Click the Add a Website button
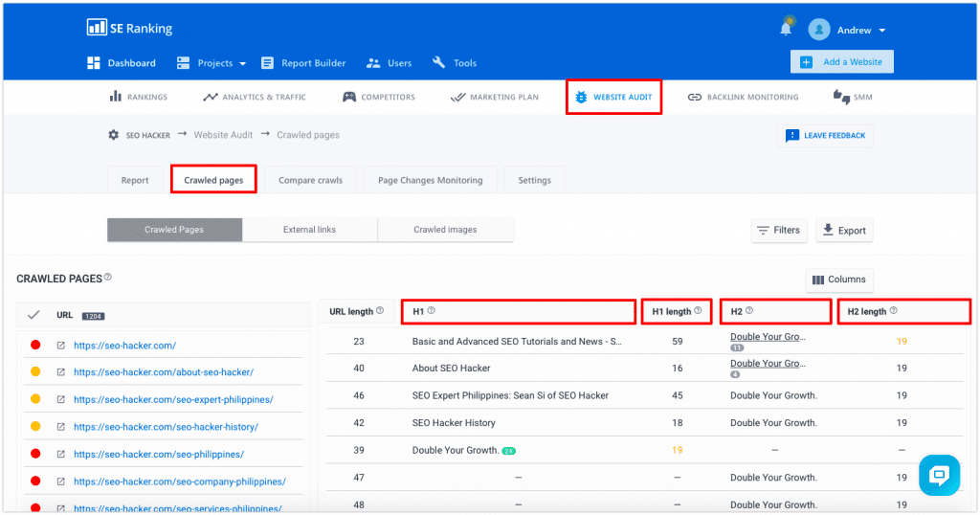 click(841, 62)
